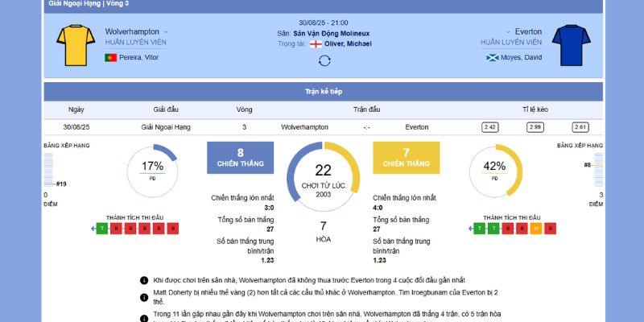Click the left arrow of Wolverhampton's form strip

(x=93, y=229)
